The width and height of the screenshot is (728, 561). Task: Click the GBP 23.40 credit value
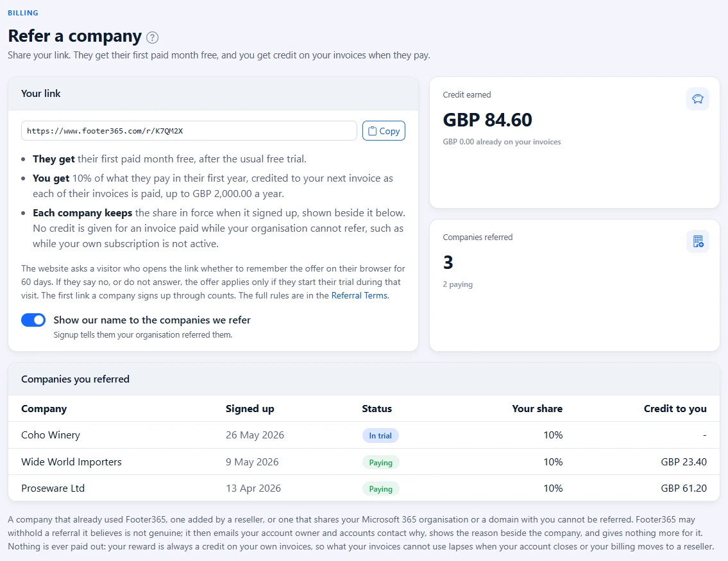click(684, 462)
